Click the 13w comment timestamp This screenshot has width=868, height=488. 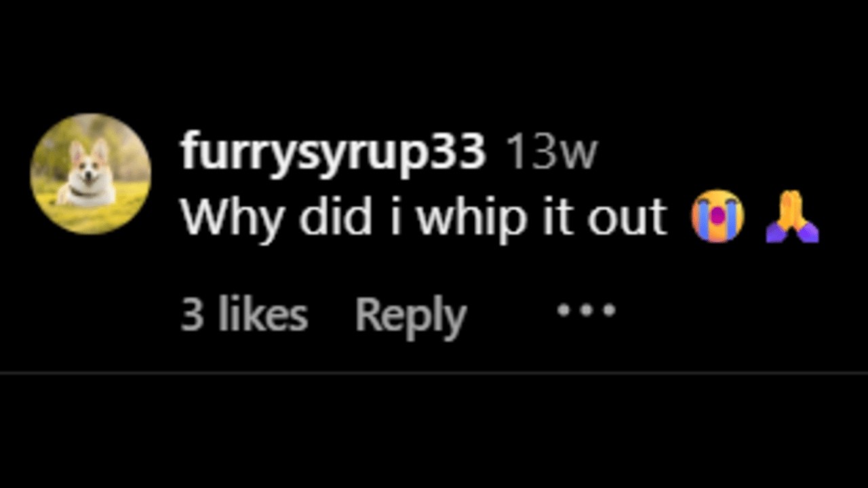pos(552,153)
